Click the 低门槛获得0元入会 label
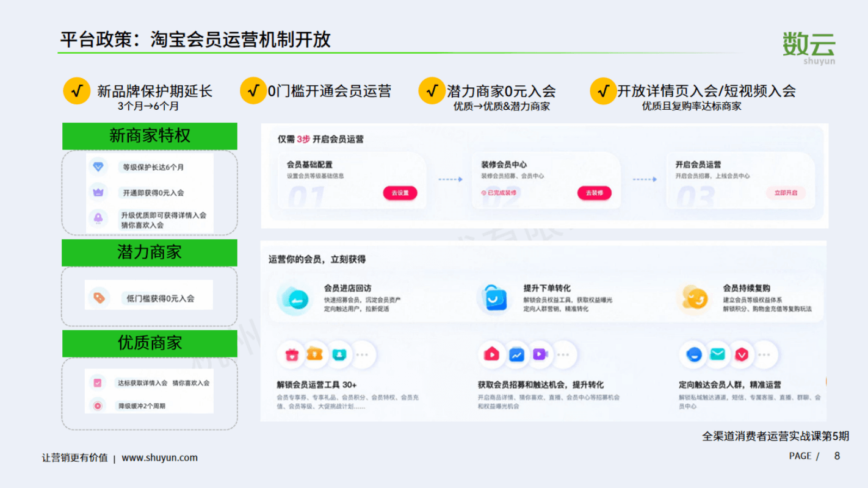 [x=161, y=299]
